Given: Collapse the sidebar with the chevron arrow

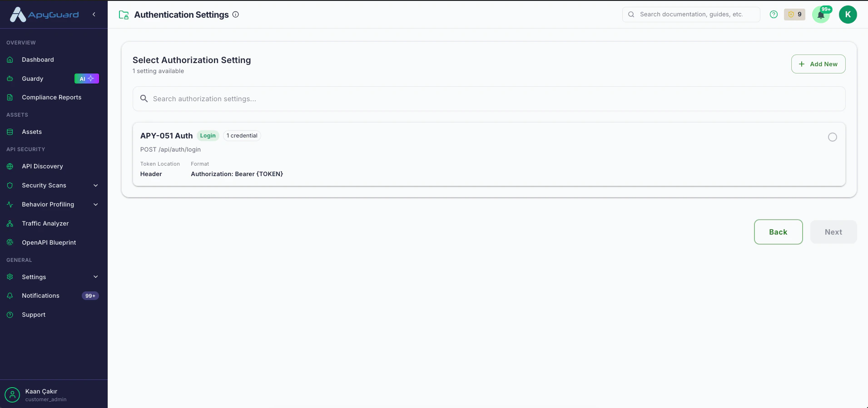Looking at the screenshot, I should pyautogui.click(x=94, y=15).
